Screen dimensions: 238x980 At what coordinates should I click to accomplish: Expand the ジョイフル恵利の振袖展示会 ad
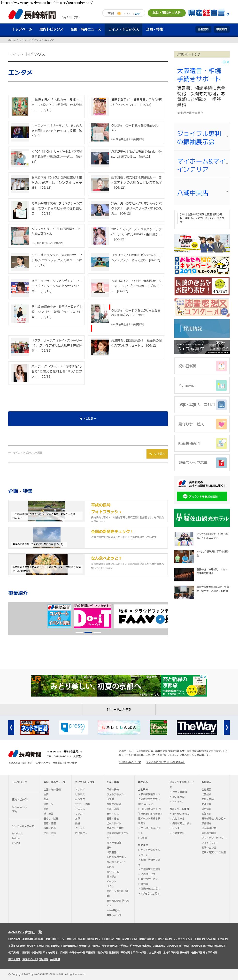coord(202,137)
